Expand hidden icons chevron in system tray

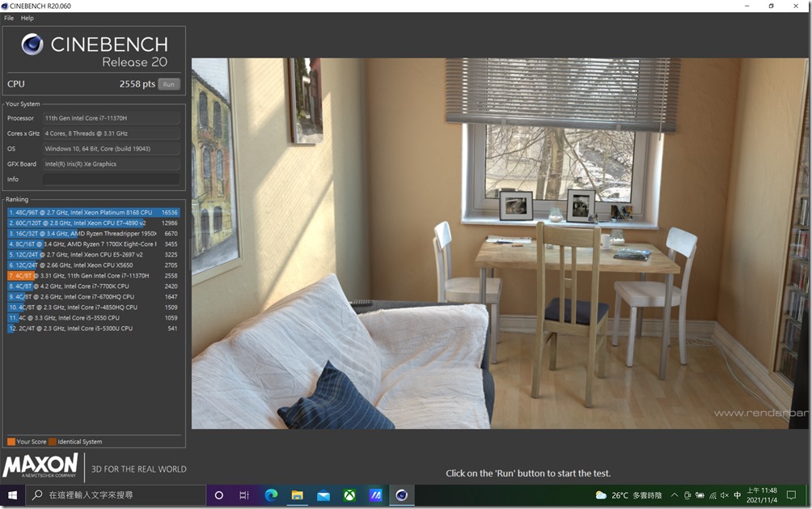tap(673, 494)
